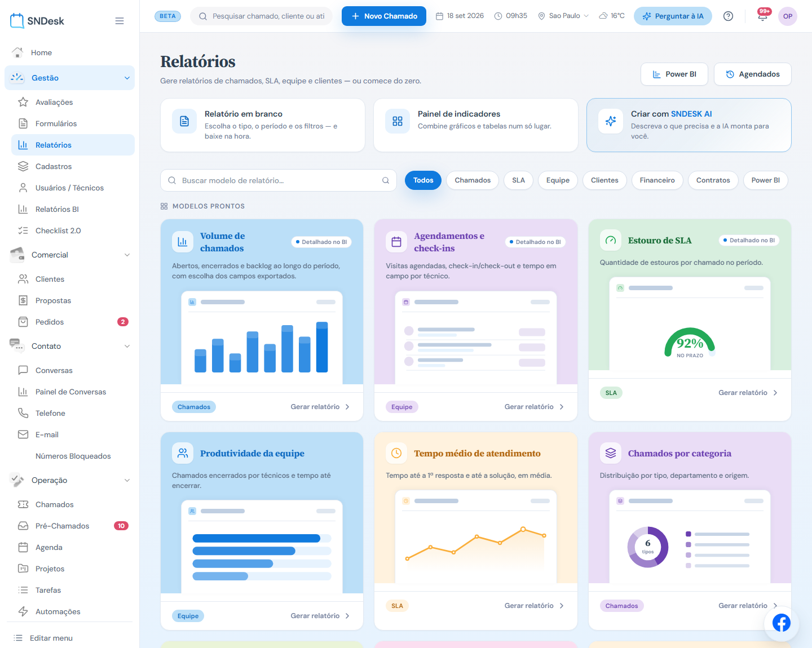812x648 pixels.
Task: Open the Relatório em branco card
Action: [x=263, y=125]
